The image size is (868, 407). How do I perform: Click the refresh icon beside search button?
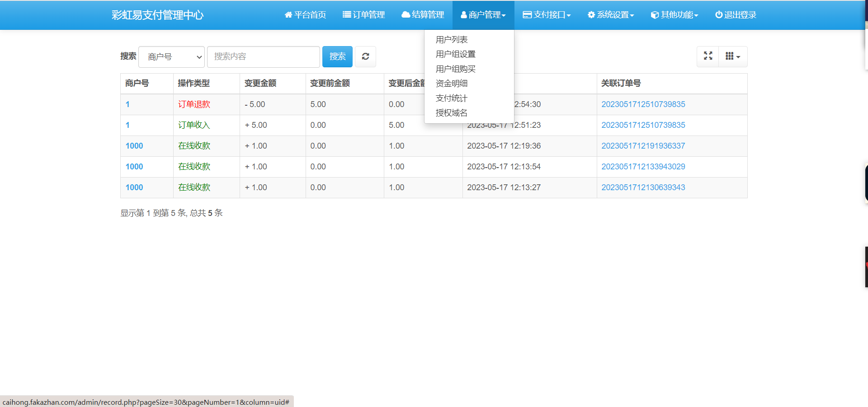(365, 56)
